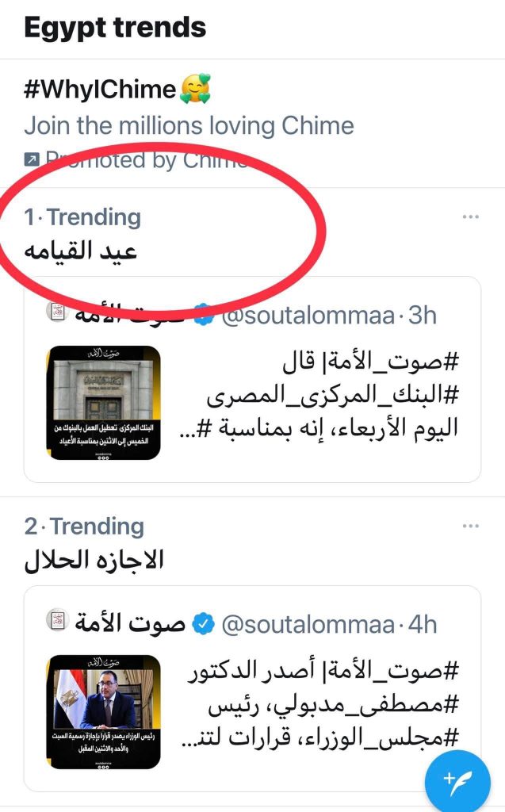Click the verified badge on the 4h tweet
505x812 pixels.
click(x=204, y=625)
